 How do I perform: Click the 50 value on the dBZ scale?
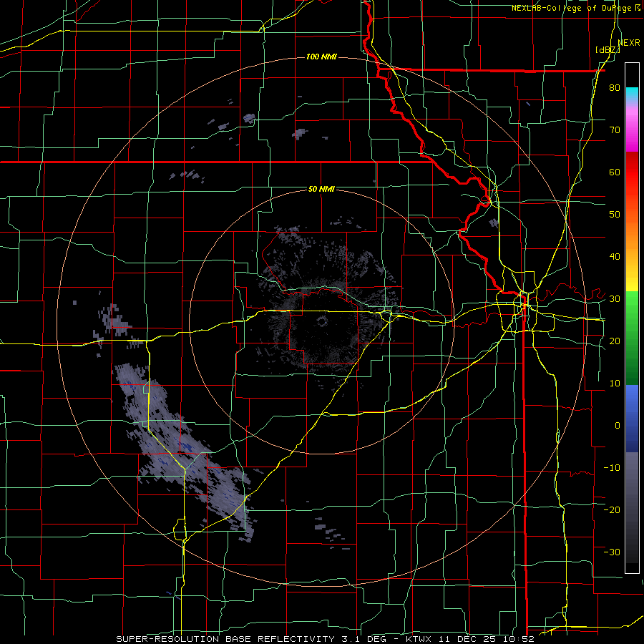coord(615,215)
